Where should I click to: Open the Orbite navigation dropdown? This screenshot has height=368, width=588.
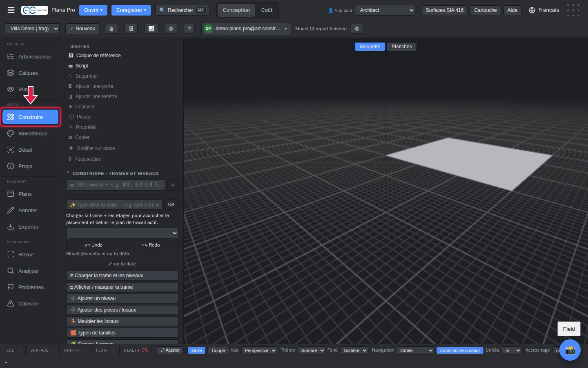[x=415, y=350]
